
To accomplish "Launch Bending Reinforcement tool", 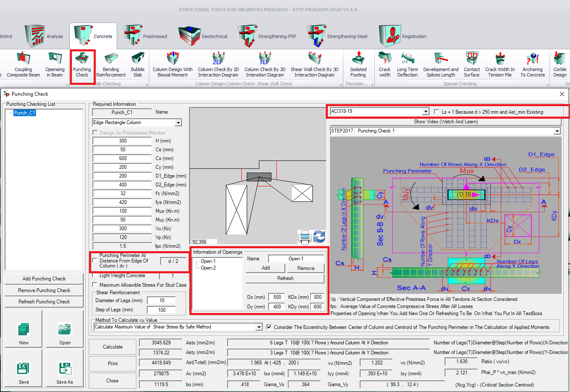I will tap(111, 65).
